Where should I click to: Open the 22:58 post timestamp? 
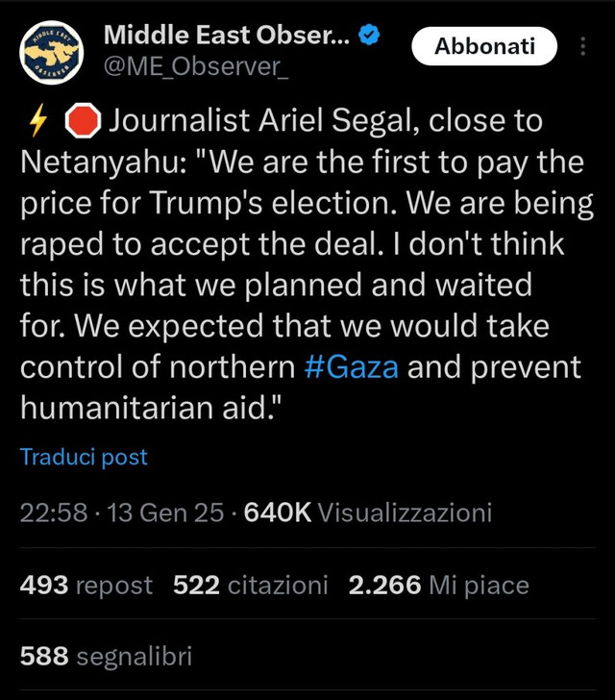click(55, 512)
